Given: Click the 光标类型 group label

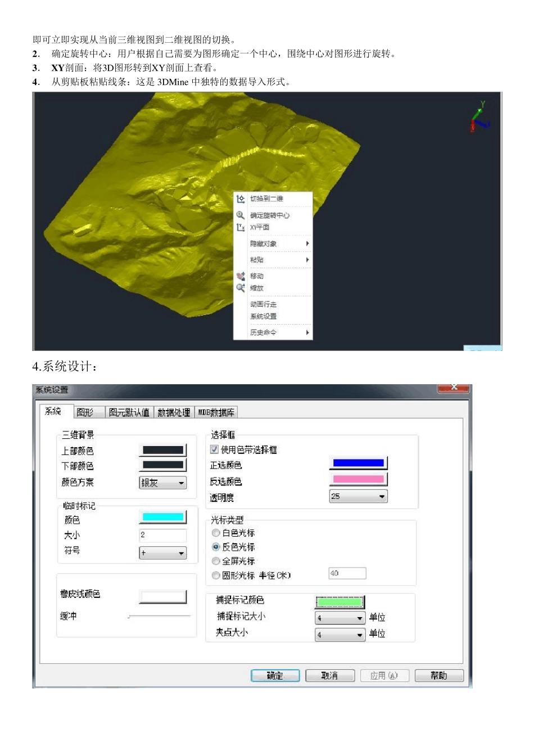Looking at the screenshot, I should (227, 520).
